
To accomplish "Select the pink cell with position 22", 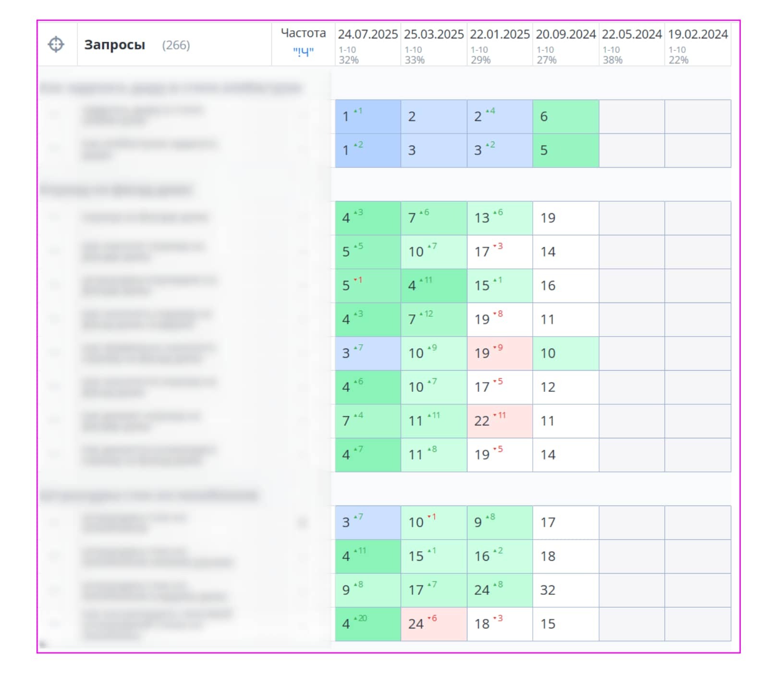I will coord(499,421).
